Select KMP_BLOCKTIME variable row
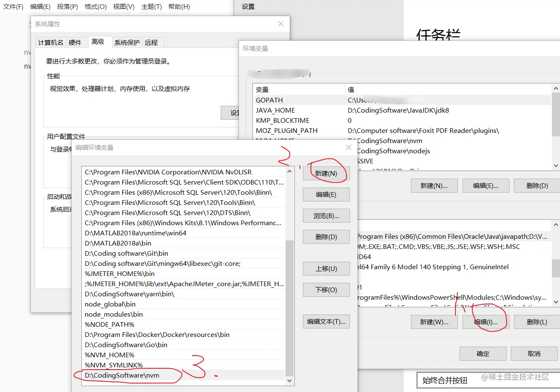The height and width of the screenshot is (392, 560). pos(402,121)
